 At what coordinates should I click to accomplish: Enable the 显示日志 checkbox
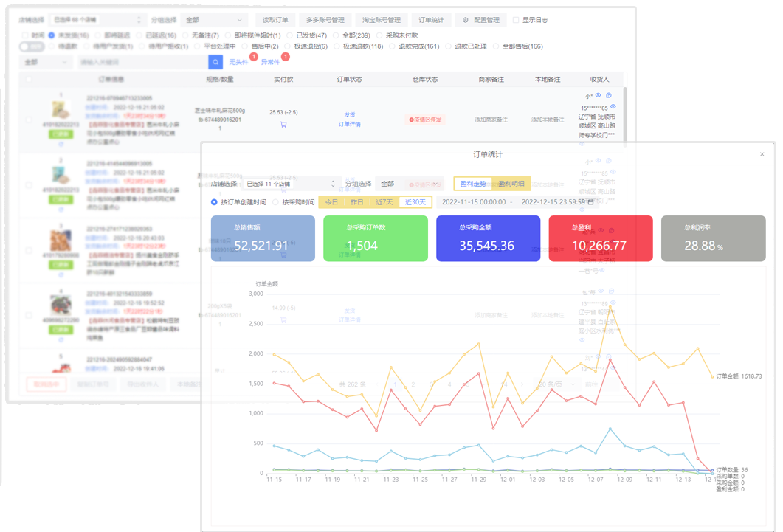(x=517, y=20)
